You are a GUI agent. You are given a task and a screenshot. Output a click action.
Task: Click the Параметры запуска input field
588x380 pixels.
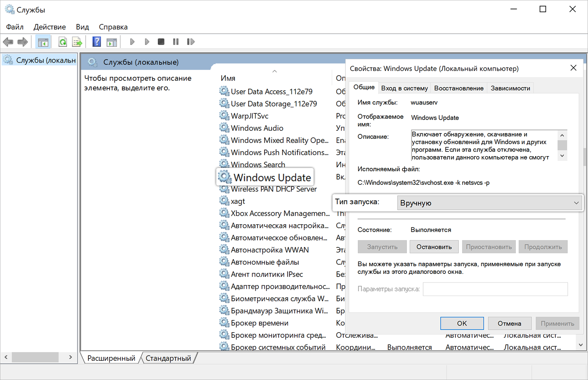495,289
